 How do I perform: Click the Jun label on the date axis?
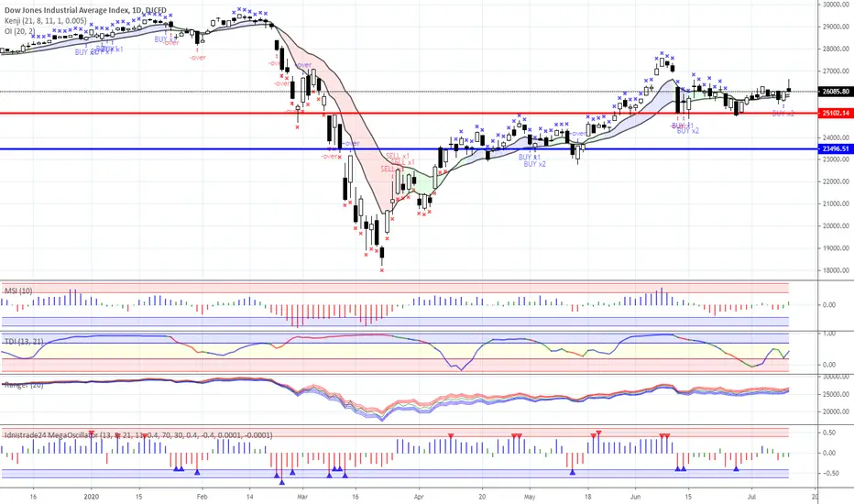(635, 497)
